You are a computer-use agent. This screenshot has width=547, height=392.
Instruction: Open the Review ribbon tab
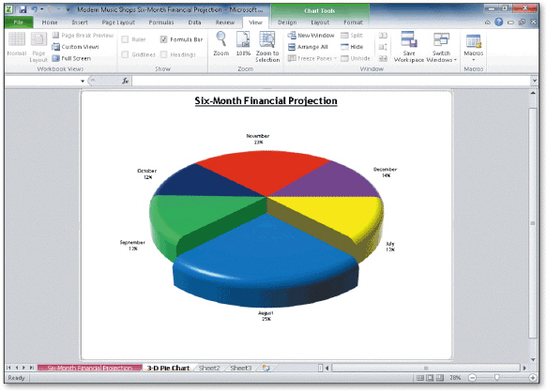[224, 23]
